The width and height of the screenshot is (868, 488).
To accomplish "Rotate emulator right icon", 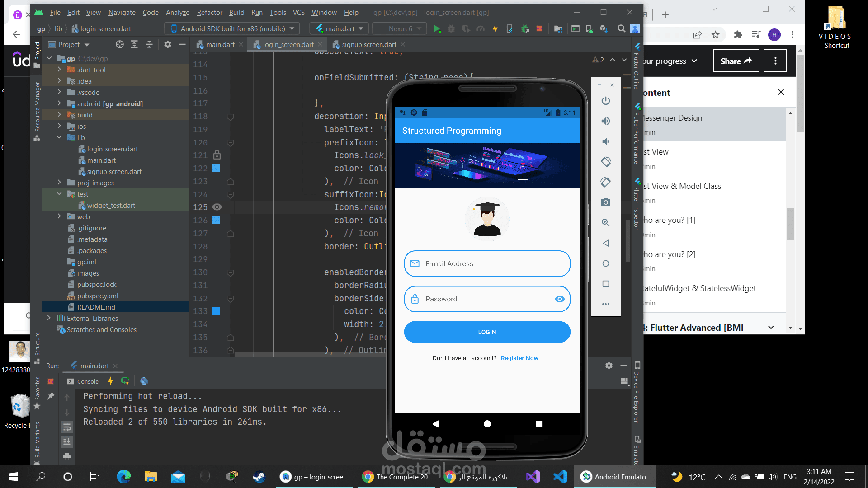I will [606, 182].
